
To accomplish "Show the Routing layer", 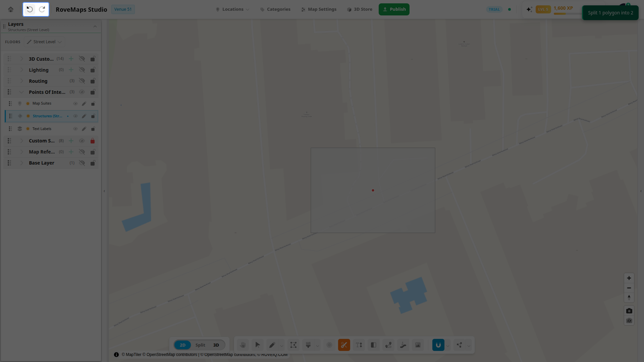I will point(82,81).
